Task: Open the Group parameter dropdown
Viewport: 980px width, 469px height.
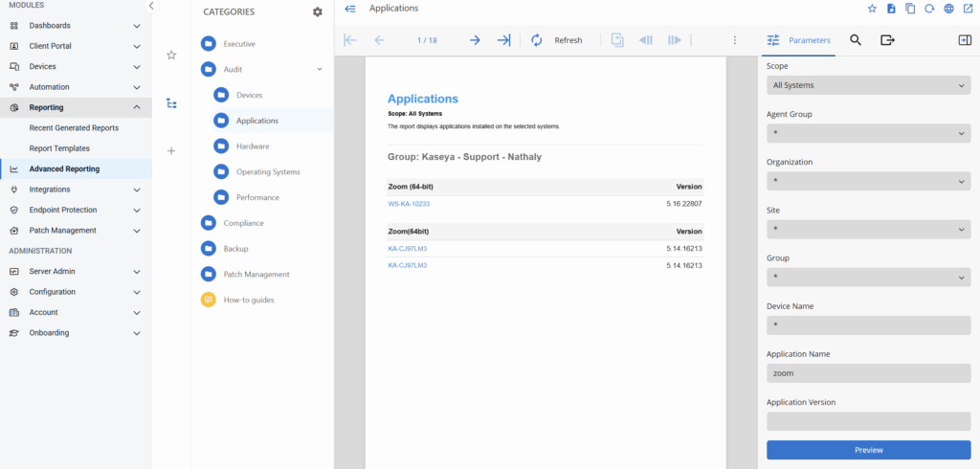Action: 869,277
